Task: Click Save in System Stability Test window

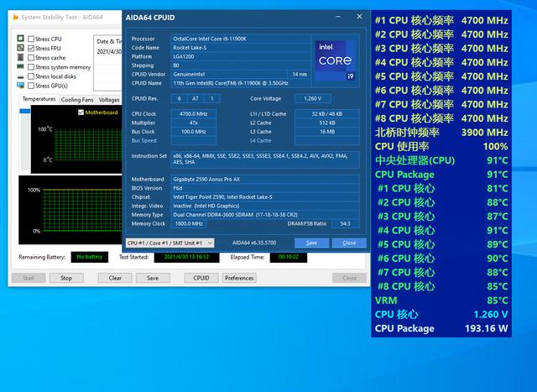Action: (x=153, y=278)
